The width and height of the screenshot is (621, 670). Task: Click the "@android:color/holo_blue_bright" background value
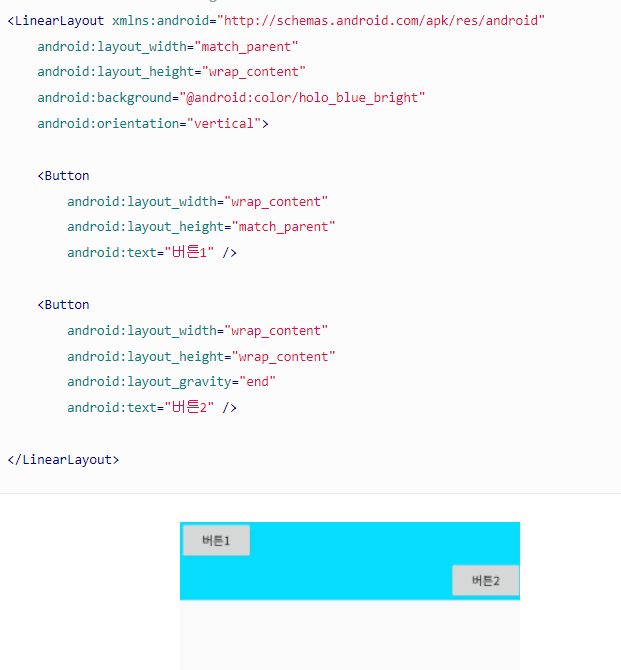click(x=302, y=98)
